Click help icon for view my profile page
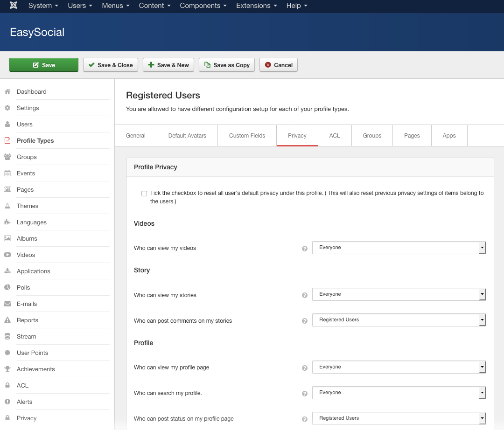 (x=305, y=368)
